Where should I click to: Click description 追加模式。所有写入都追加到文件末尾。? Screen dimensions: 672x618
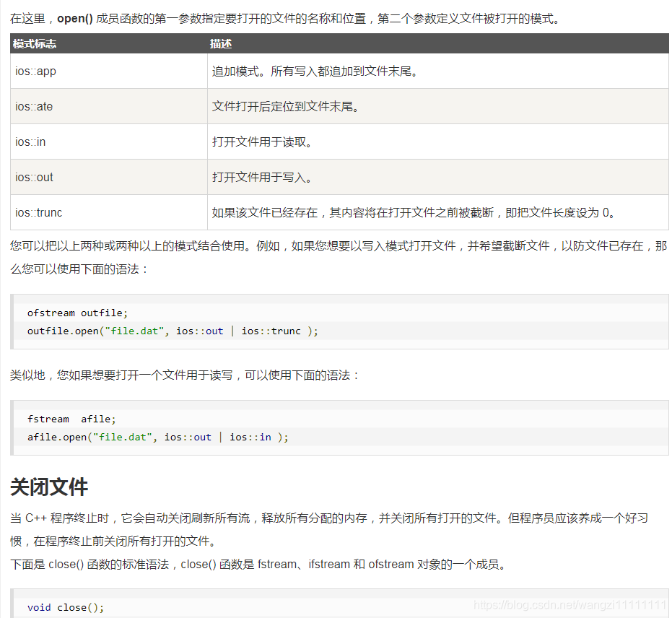pyautogui.click(x=315, y=71)
